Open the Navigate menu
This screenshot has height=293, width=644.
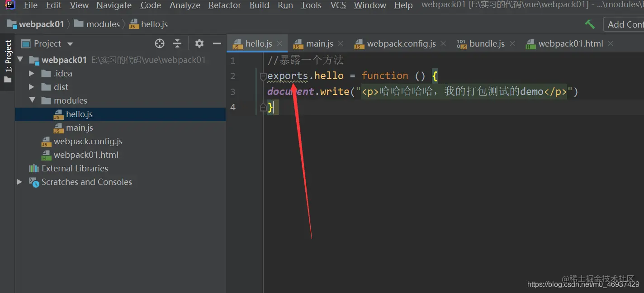coord(114,5)
